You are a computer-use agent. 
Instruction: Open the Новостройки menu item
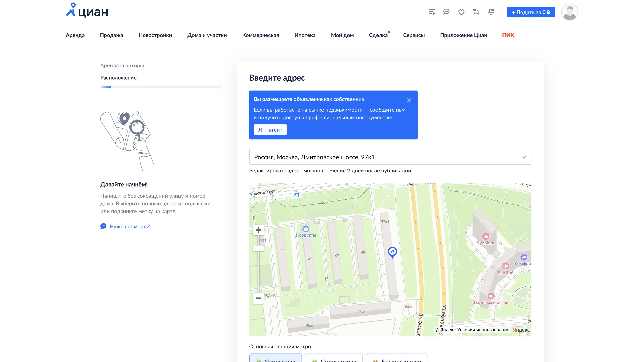click(155, 35)
